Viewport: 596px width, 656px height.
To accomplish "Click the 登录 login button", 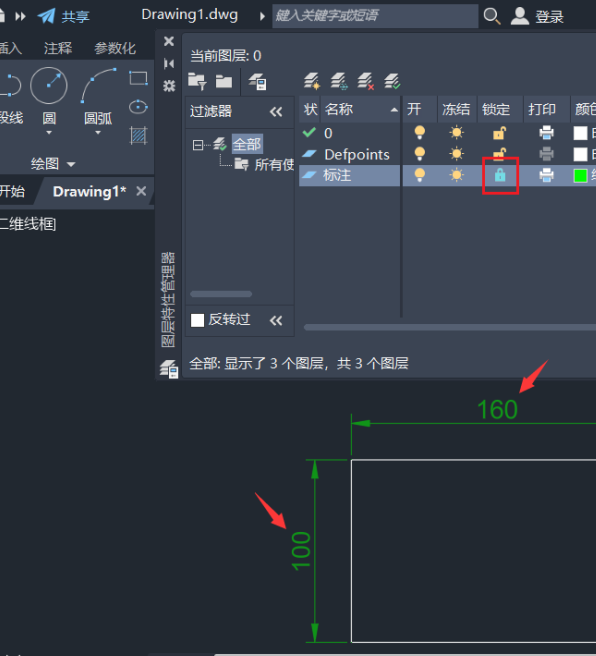I will (x=550, y=17).
